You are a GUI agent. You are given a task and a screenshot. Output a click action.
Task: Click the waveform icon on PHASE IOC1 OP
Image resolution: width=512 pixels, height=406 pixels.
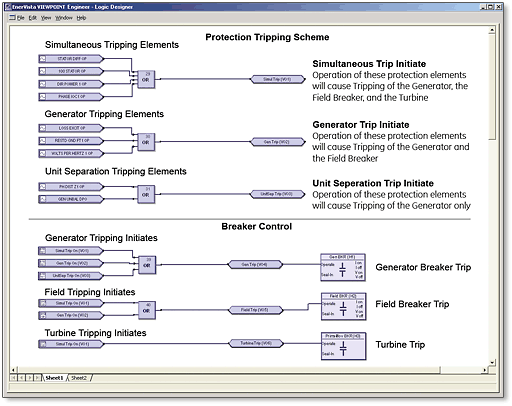point(43,97)
